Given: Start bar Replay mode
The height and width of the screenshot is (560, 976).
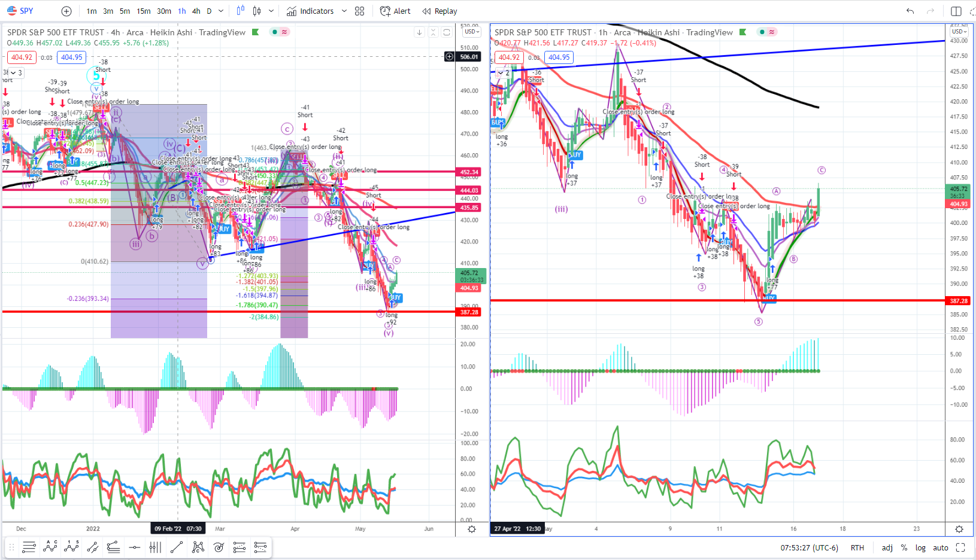Looking at the screenshot, I should pos(439,11).
